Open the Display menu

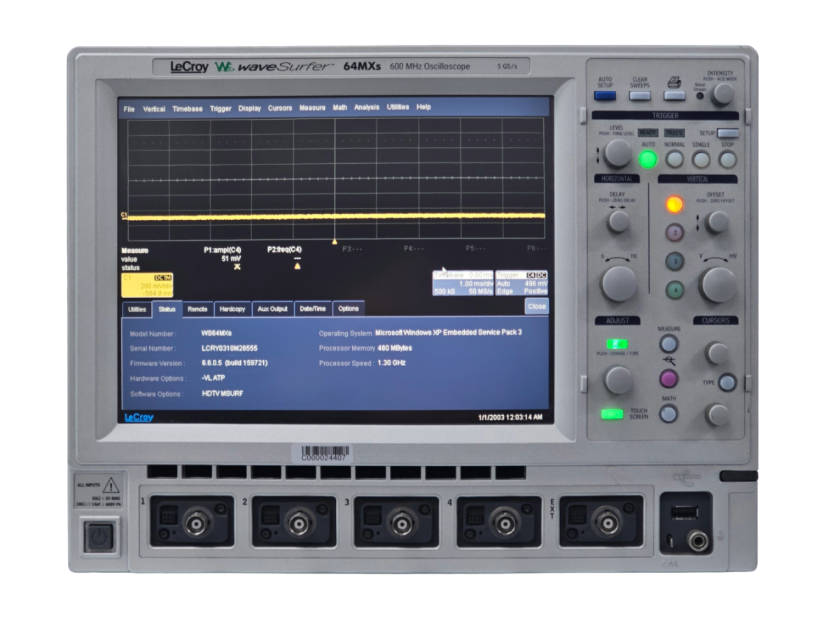[x=249, y=108]
